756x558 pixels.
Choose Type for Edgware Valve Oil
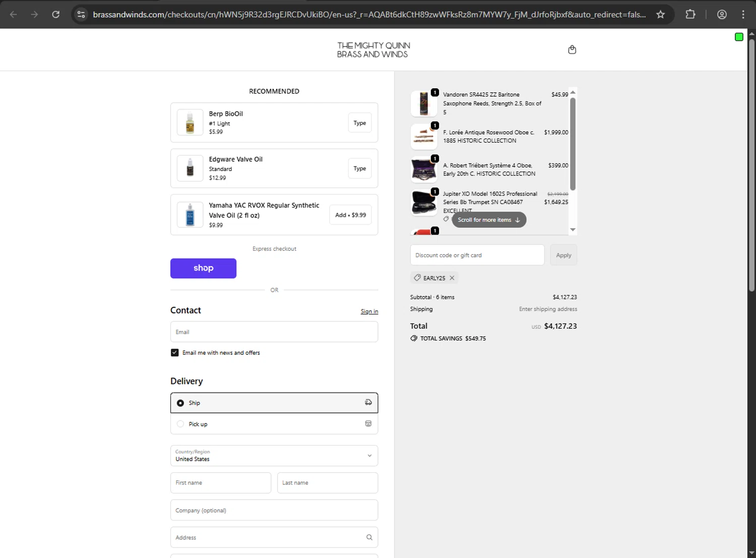[x=360, y=168]
